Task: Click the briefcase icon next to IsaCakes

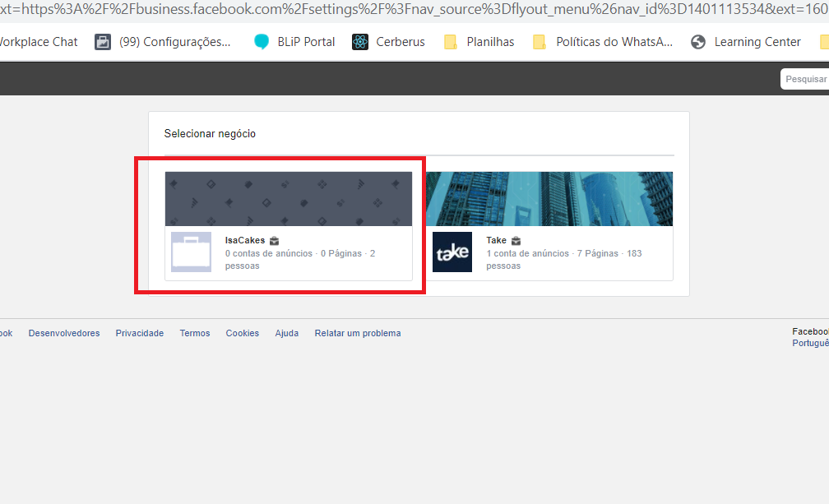Action: pyautogui.click(x=274, y=241)
